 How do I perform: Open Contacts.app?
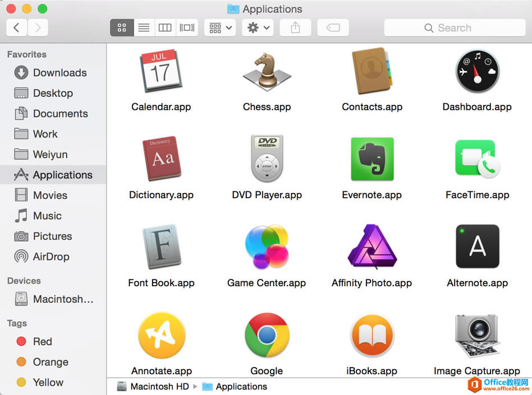(372, 71)
